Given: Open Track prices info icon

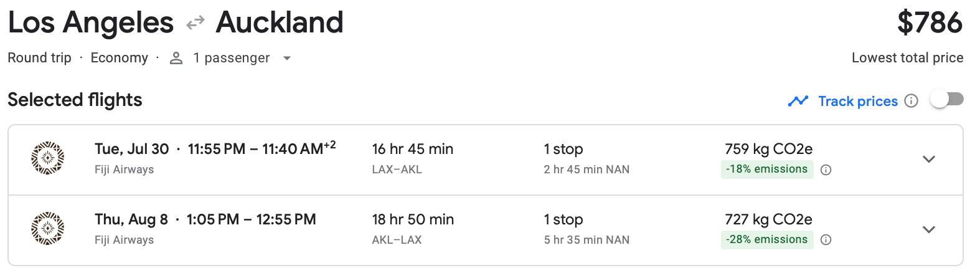Looking at the screenshot, I should [911, 101].
